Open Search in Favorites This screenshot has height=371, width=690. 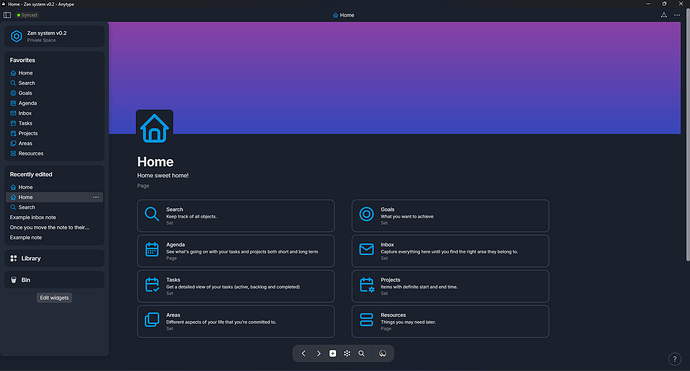[x=55, y=83]
